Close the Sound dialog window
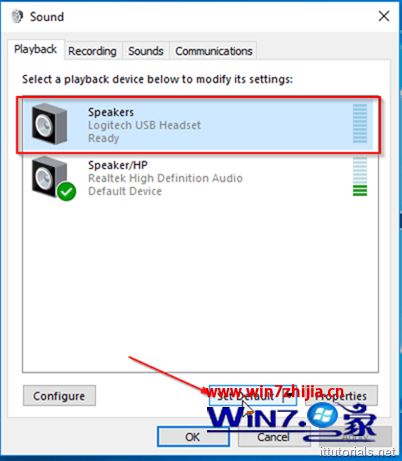The image size is (402, 461). point(384,16)
